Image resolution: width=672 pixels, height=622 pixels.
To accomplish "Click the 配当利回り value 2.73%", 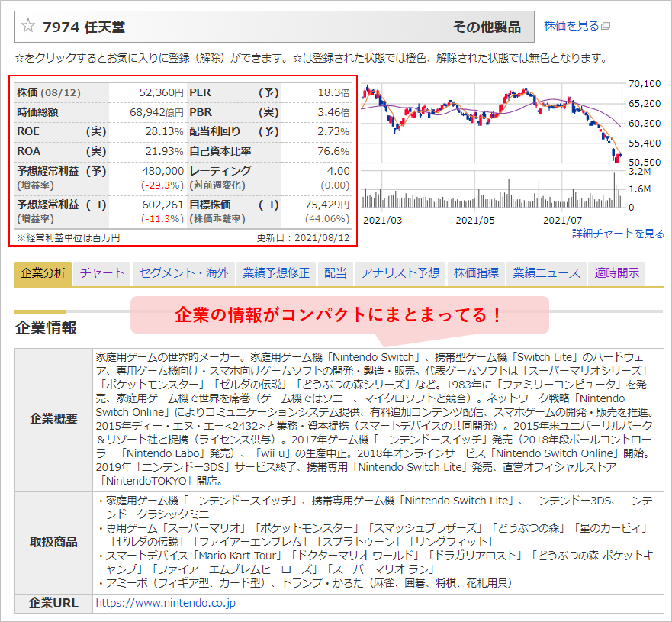I will tap(333, 131).
